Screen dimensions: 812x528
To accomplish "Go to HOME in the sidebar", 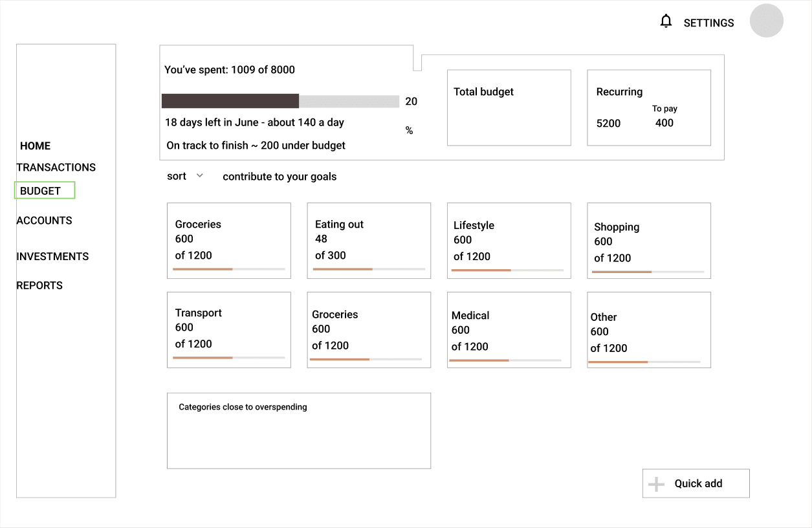I will (35, 146).
